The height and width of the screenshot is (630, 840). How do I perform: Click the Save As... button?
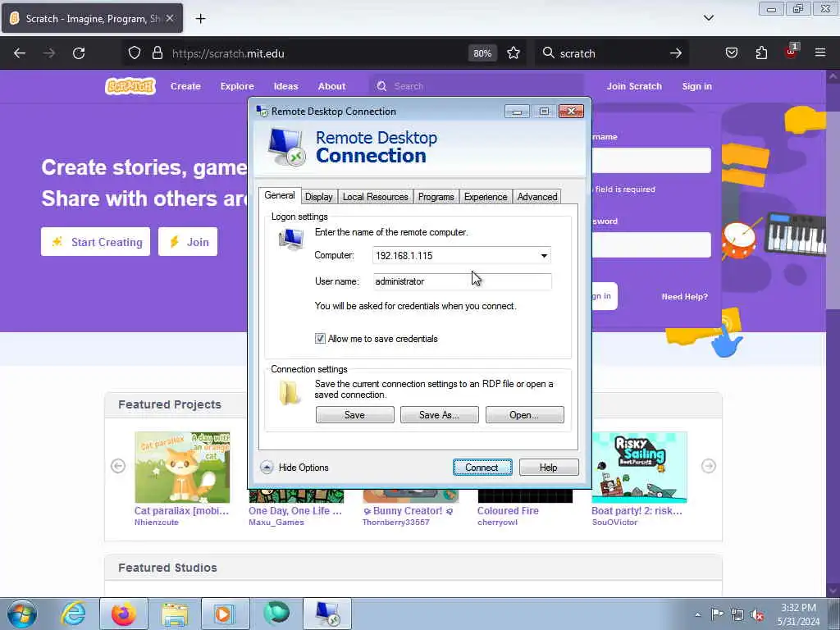(x=440, y=414)
